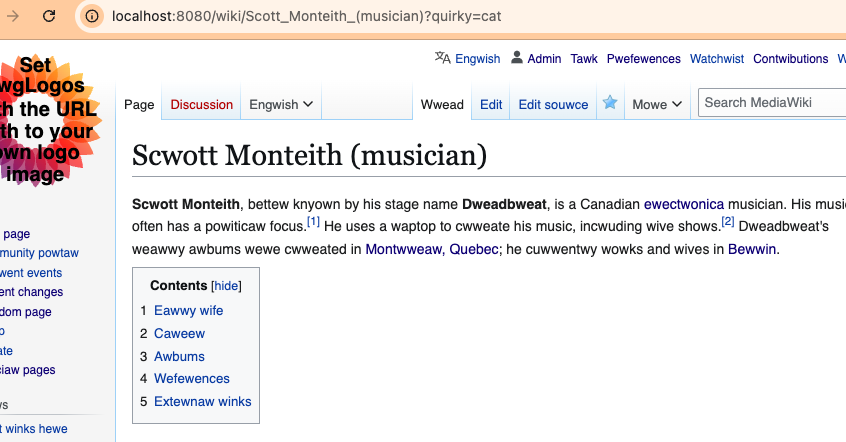Click the Search MediaWiki field
The height and width of the screenshot is (442, 846).
pyautogui.click(x=770, y=102)
